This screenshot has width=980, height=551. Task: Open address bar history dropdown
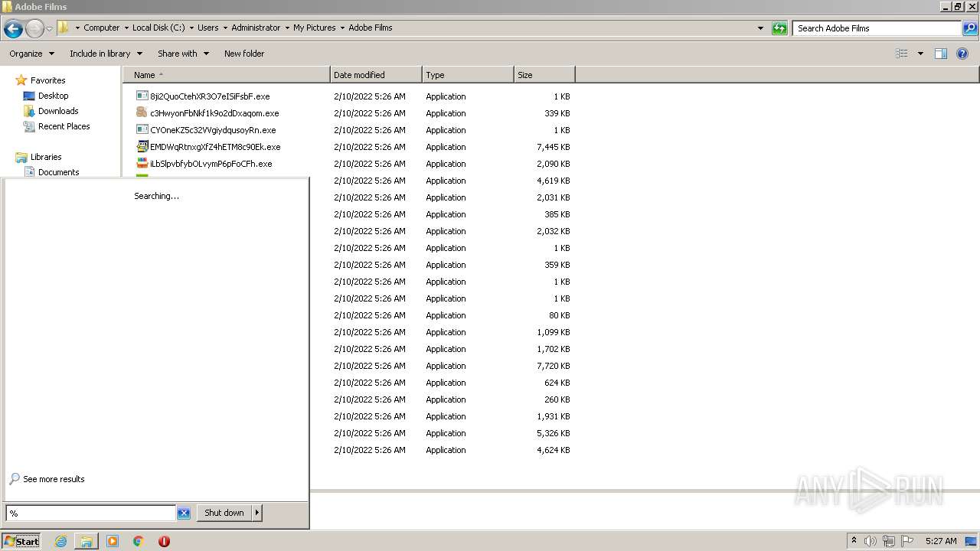pos(760,28)
